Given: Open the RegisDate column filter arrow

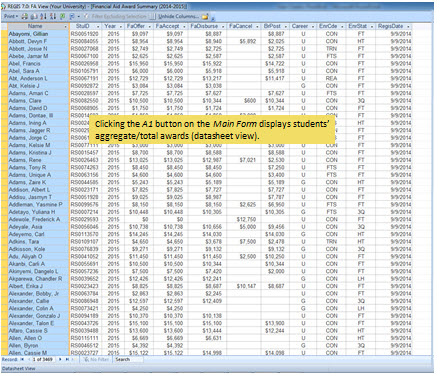Looking at the screenshot, I should click(408, 26).
